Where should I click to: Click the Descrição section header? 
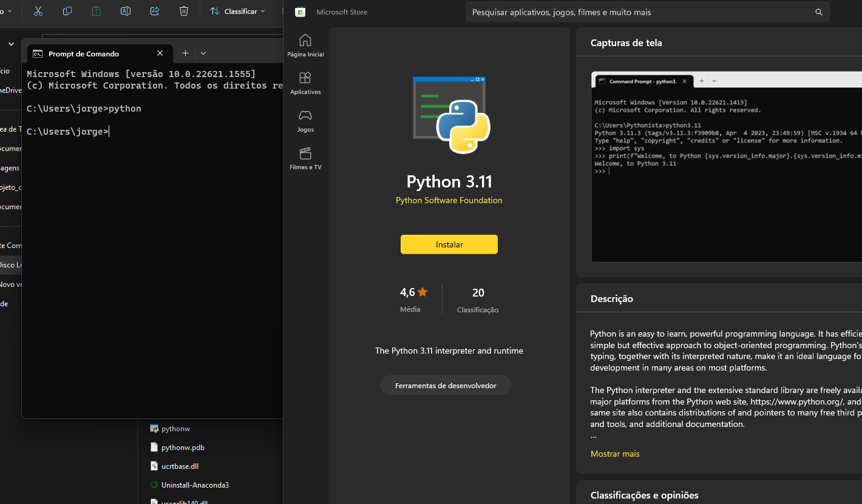tap(611, 298)
